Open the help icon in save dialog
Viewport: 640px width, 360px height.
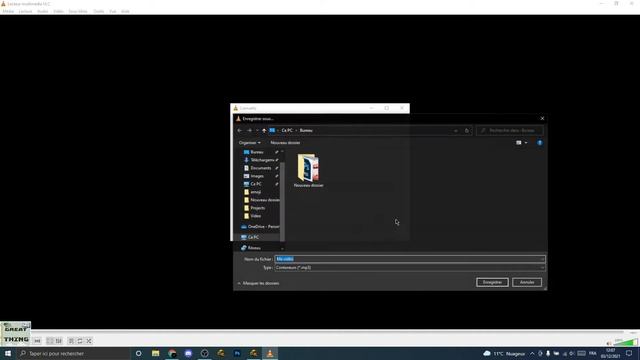click(x=540, y=143)
